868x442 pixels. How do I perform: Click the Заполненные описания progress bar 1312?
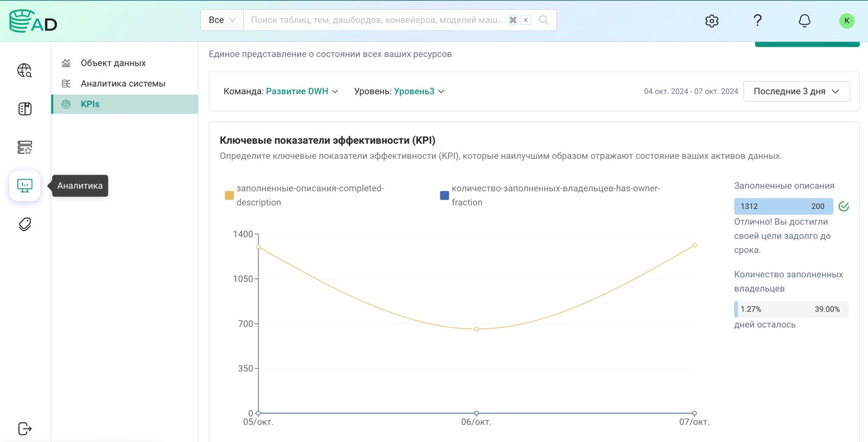point(783,206)
